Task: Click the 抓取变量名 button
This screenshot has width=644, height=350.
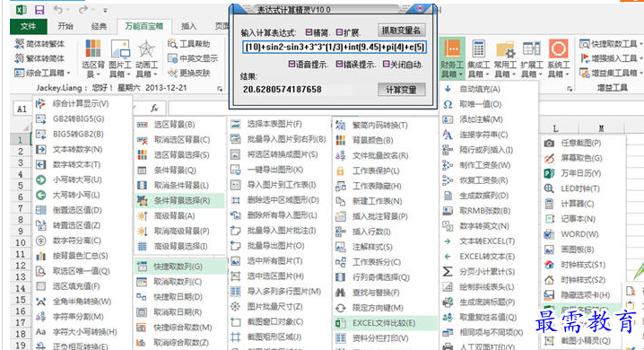Action: click(x=401, y=30)
